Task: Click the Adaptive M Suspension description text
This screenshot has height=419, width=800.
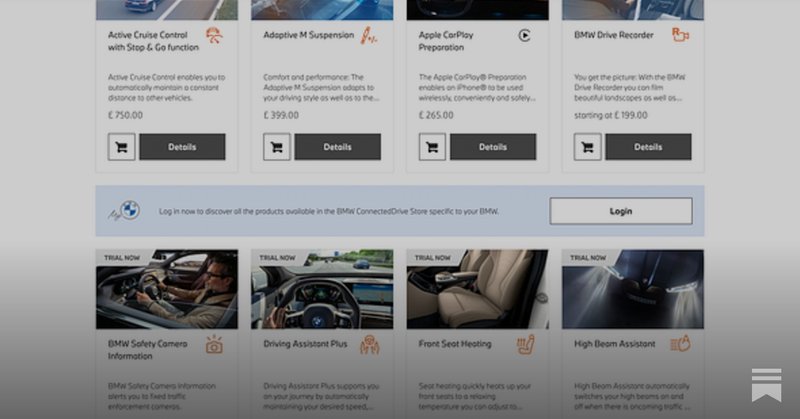Action: 321,87
